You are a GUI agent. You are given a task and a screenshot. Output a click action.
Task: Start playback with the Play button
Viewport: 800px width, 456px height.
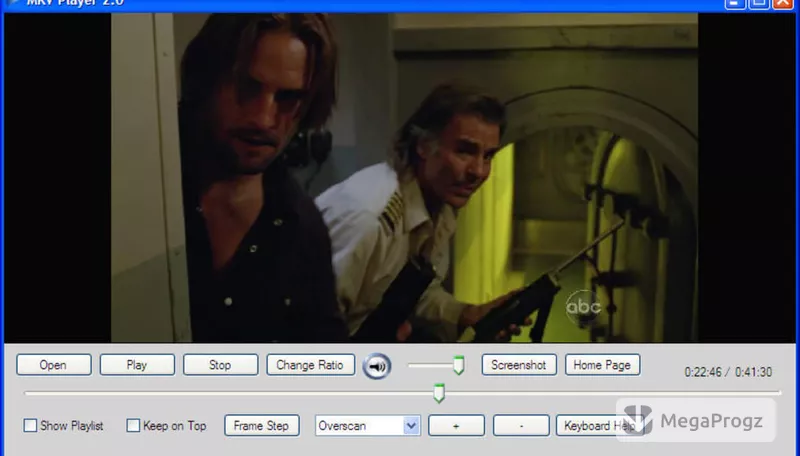(137, 365)
